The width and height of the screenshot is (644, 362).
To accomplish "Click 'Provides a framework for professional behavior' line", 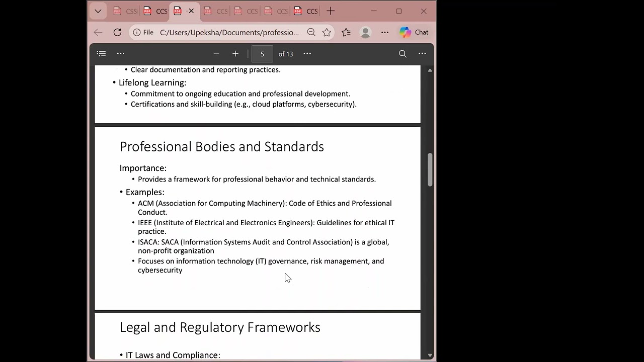I will 257,179.
